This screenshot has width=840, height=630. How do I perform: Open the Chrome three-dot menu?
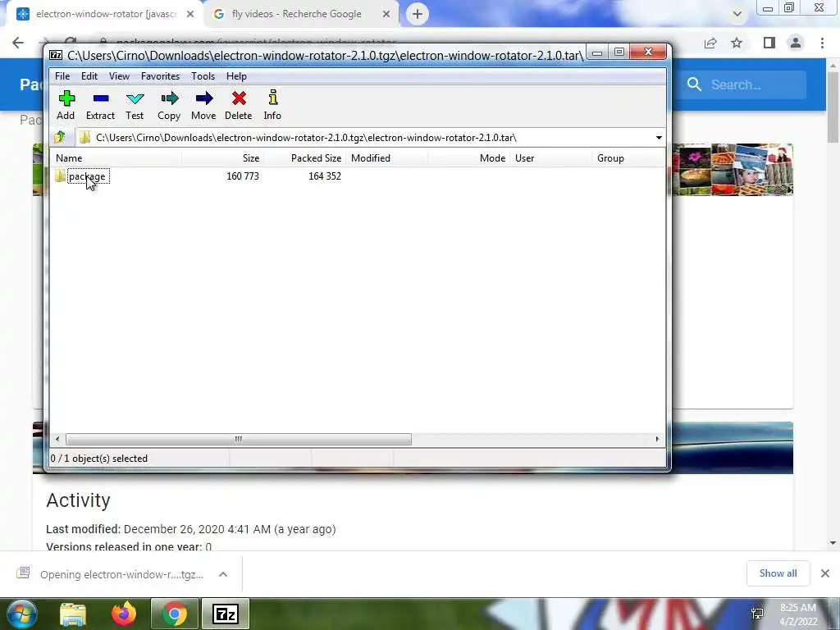click(822, 43)
